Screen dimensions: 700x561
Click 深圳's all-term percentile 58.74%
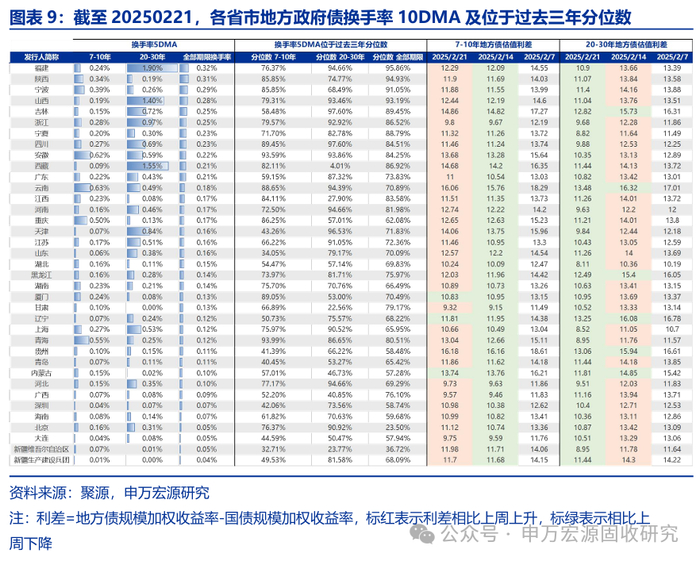point(398,406)
